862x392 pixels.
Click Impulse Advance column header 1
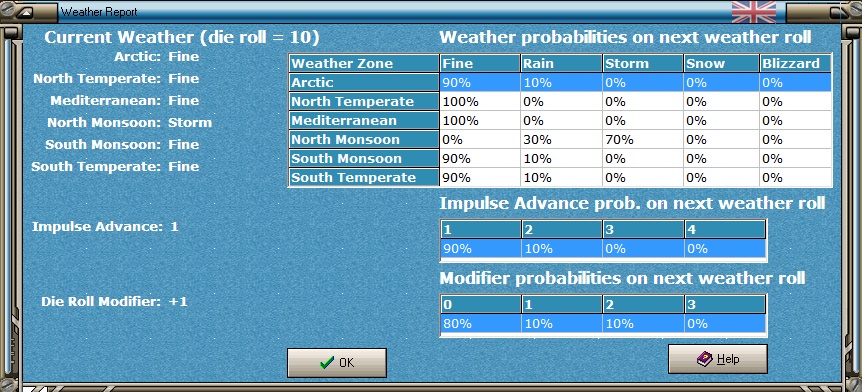coord(480,229)
